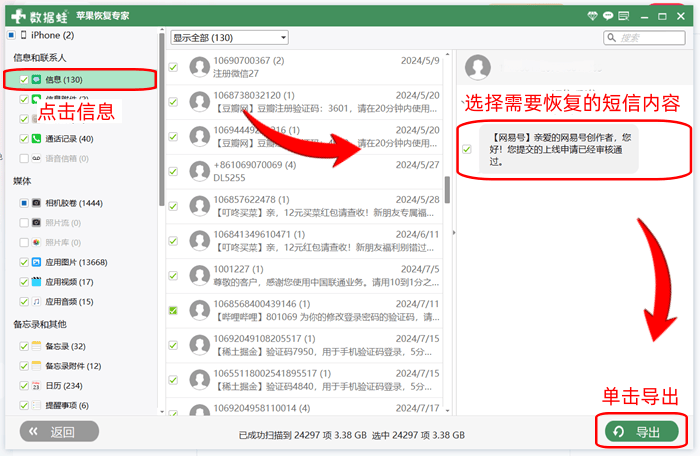Image resolution: width=700 pixels, height=456 pixels.
Task: Click the 返回 back button
Action: pyautogui.click(x=59, y=432)
